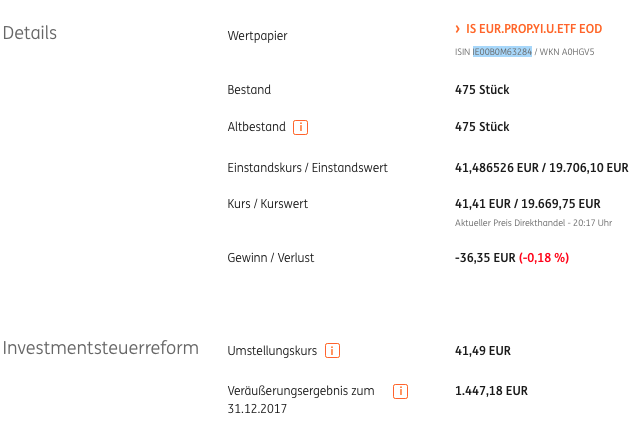639x423 pixels.
Task: Click the Aktueller Preis Direkthandel note
Action: 533,222
